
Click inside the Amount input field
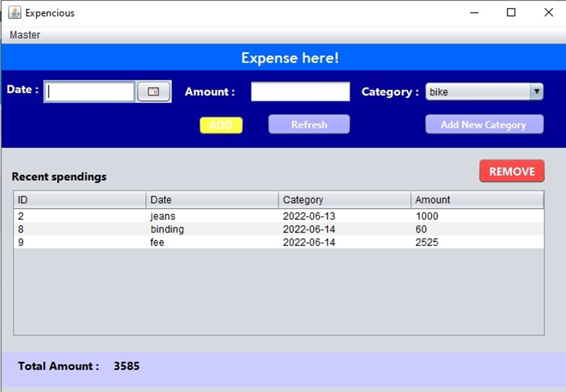click(x=299, y=91)
